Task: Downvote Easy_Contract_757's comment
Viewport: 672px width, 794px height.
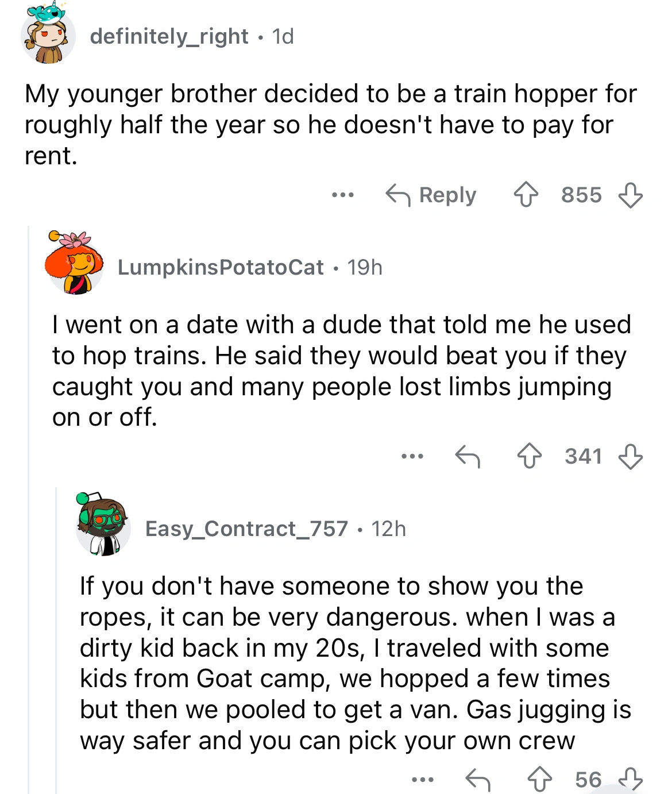Action: 630,778
